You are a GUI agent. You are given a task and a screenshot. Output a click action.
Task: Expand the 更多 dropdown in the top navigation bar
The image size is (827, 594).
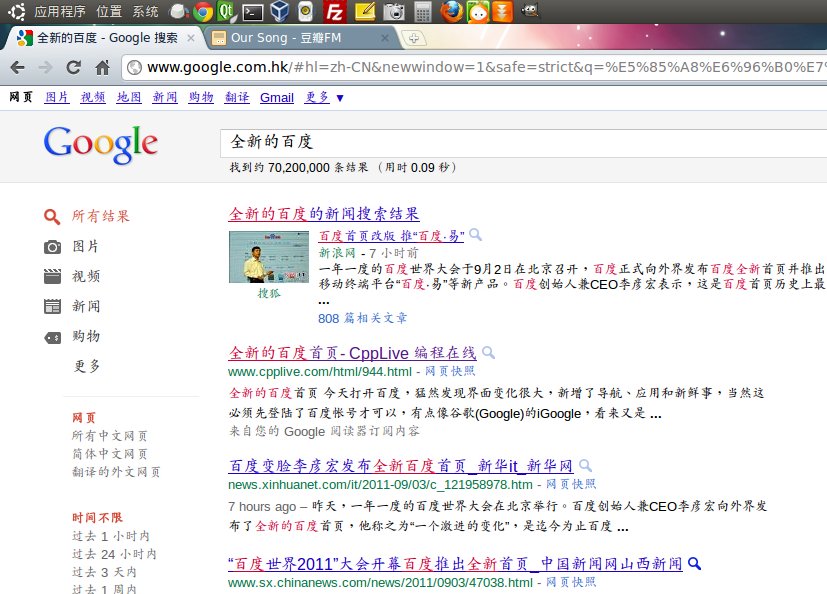pyautogui.click(x=324, y=98)
